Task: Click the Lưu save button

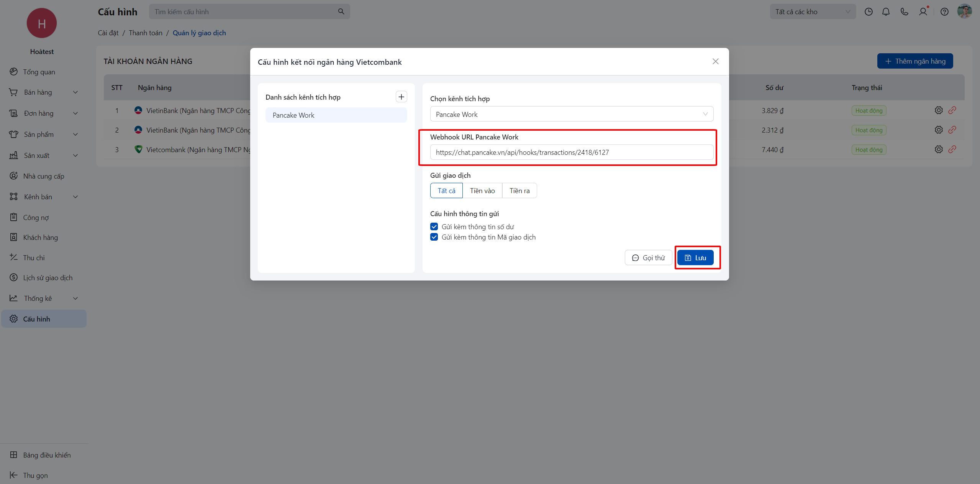Action: pyautogui.click(x=695, y=258)
